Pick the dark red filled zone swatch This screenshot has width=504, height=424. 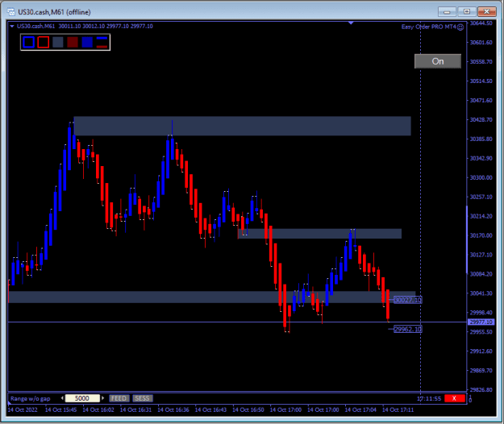73,42
